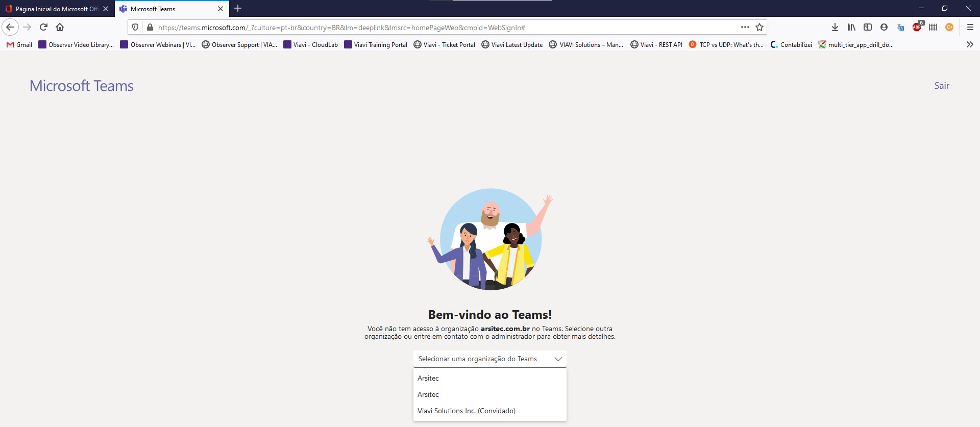The height and width of the screenshot is (427, 980).
Task: Open Viavi - Ticket Portal bookmark
Action: tap(445, 44)
